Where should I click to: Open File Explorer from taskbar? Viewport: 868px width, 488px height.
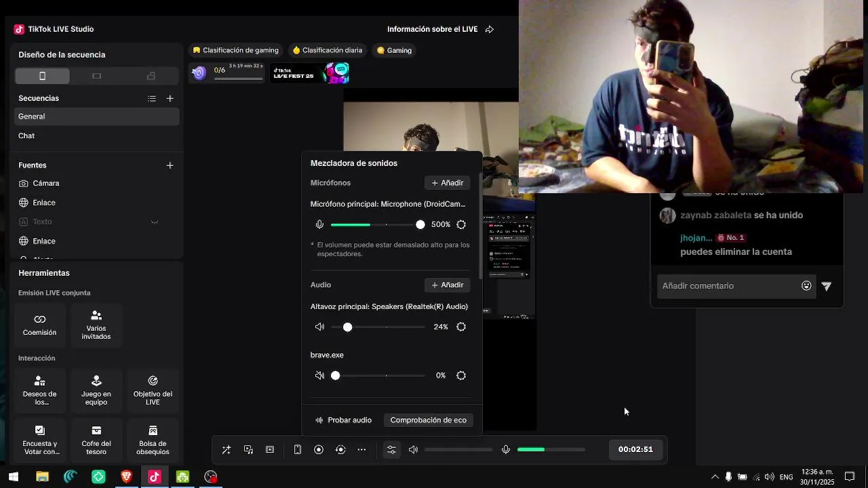pos(42,477)
